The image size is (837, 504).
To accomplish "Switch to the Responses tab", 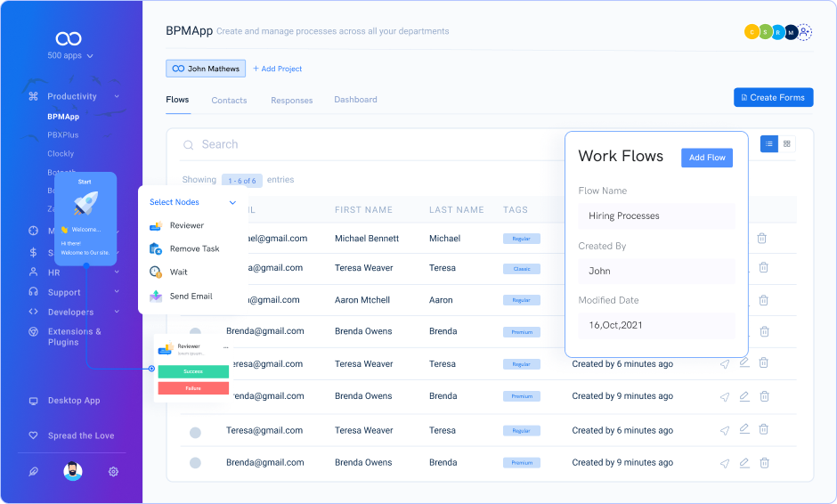I will click(x=291, y=101).
